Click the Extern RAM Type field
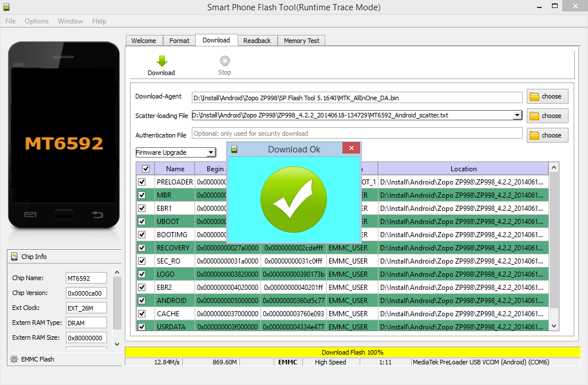 point(86,323)
